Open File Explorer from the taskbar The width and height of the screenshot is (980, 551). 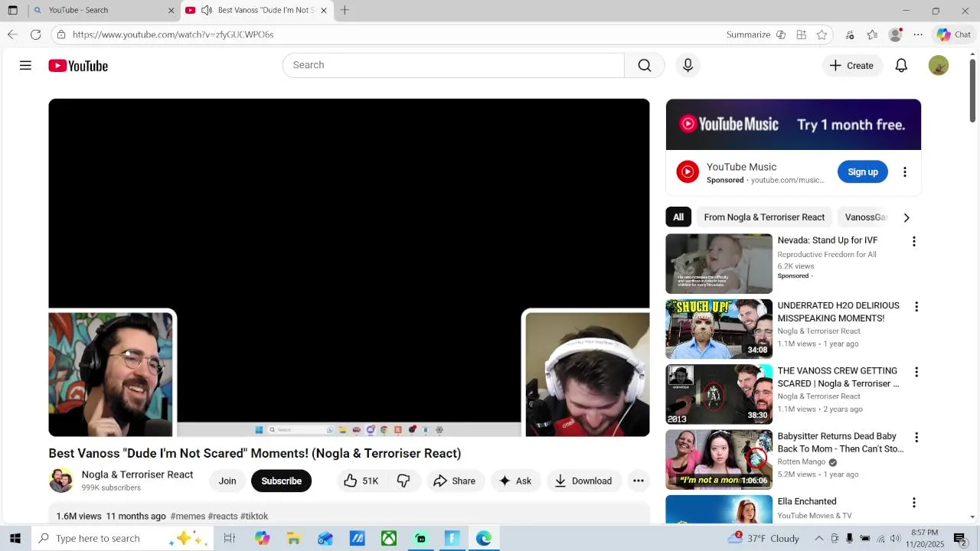coord(293,538)
